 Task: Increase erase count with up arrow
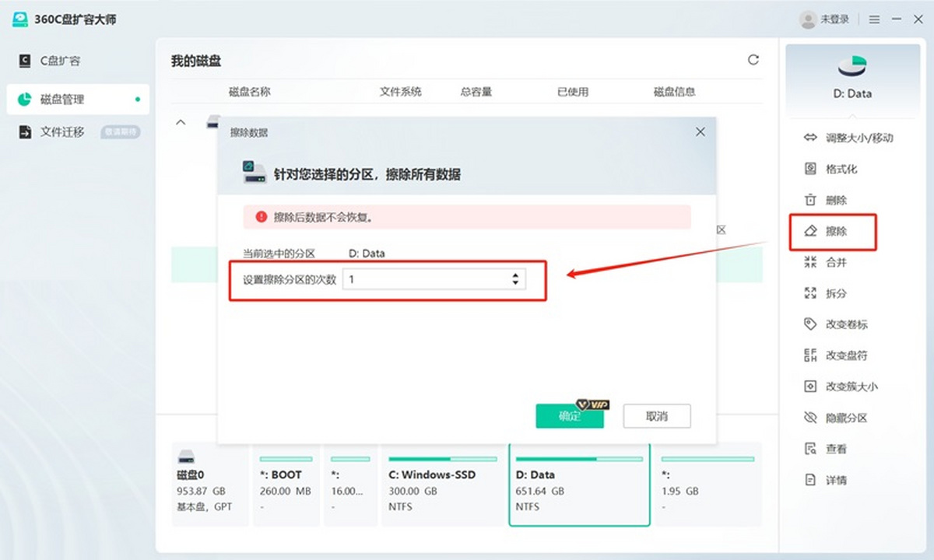(x=515, y=275)
